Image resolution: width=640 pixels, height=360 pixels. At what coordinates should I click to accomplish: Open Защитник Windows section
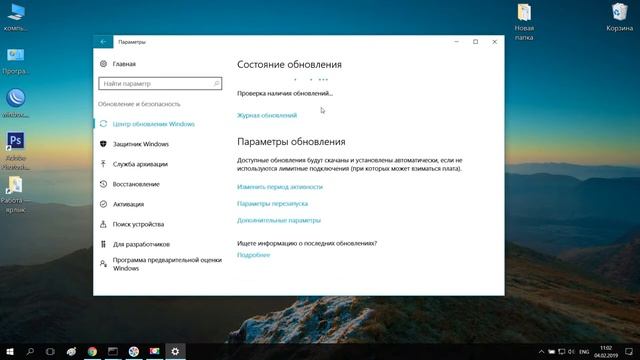(141, 144)
